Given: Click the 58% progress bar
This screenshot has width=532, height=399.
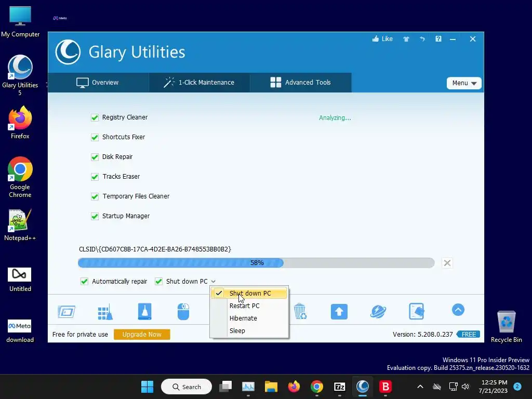Looking at the screenshot, I should (x=256, y=263).
